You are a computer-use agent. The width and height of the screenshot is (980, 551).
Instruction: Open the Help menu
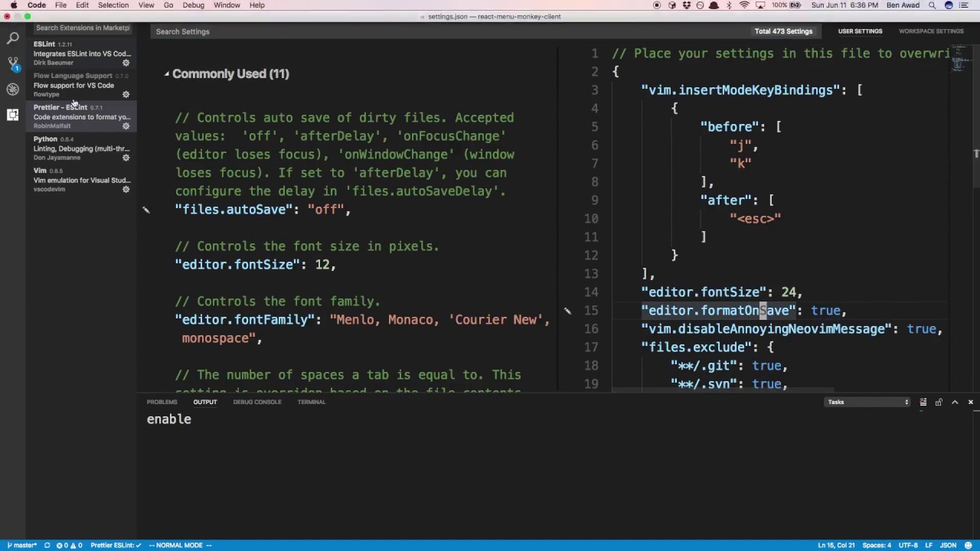point(257,5)
